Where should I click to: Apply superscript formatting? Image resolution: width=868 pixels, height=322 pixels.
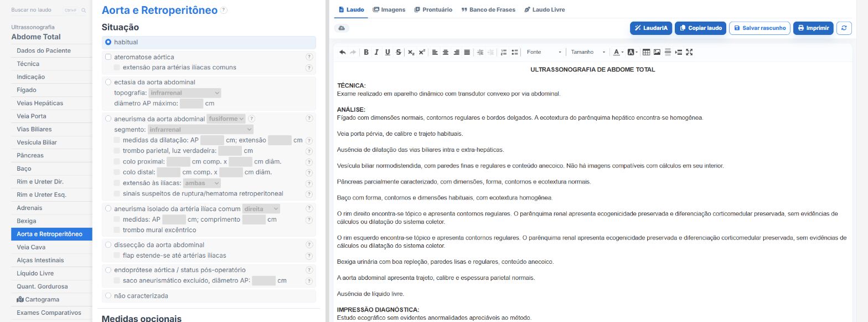422,52
